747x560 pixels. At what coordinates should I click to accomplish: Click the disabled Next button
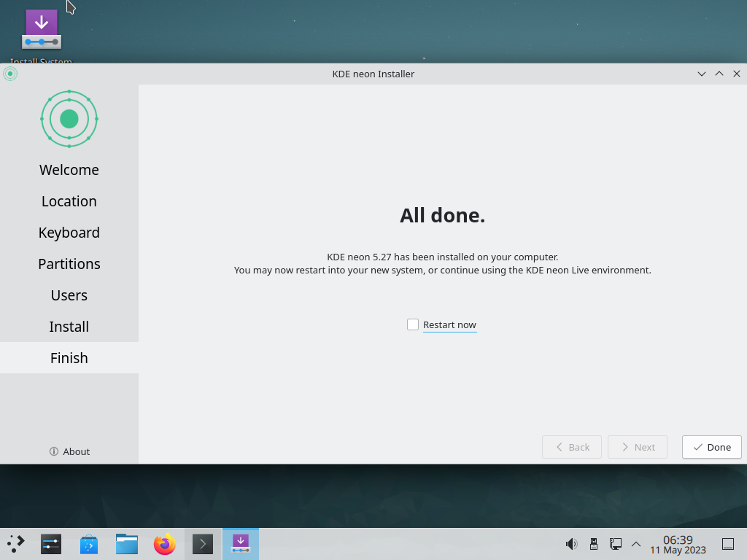pos(638,447)
